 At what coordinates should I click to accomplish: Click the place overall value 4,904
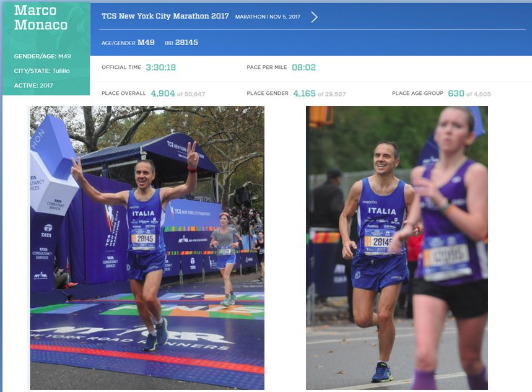tap(163, 94)
